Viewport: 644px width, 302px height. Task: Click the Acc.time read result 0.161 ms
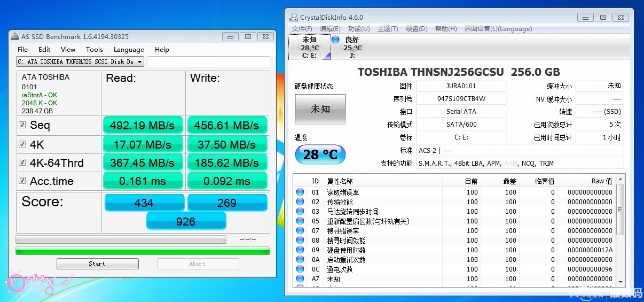tap(143, 181)
